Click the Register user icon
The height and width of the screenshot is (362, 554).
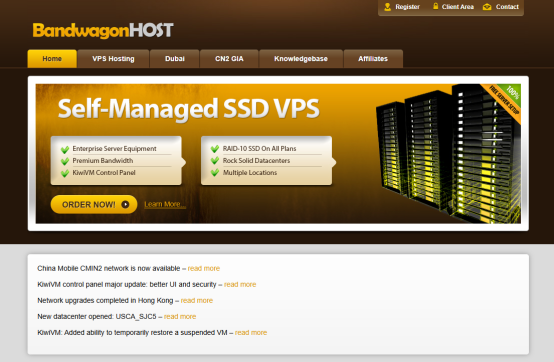(388, 7)
